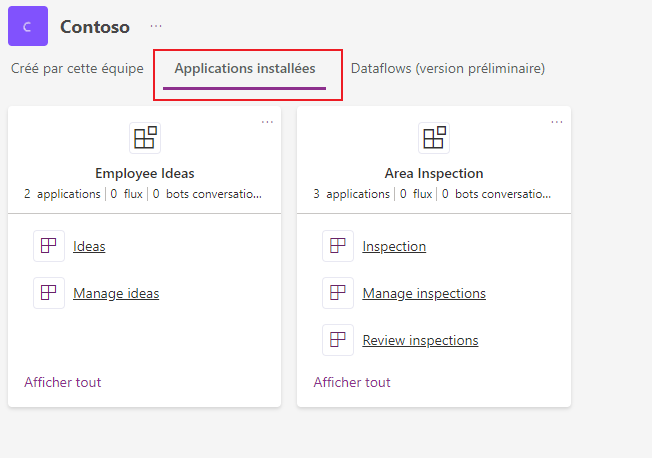Click the Area Inspection card title
Screen dimensions: 652x458
coord(434,173)
